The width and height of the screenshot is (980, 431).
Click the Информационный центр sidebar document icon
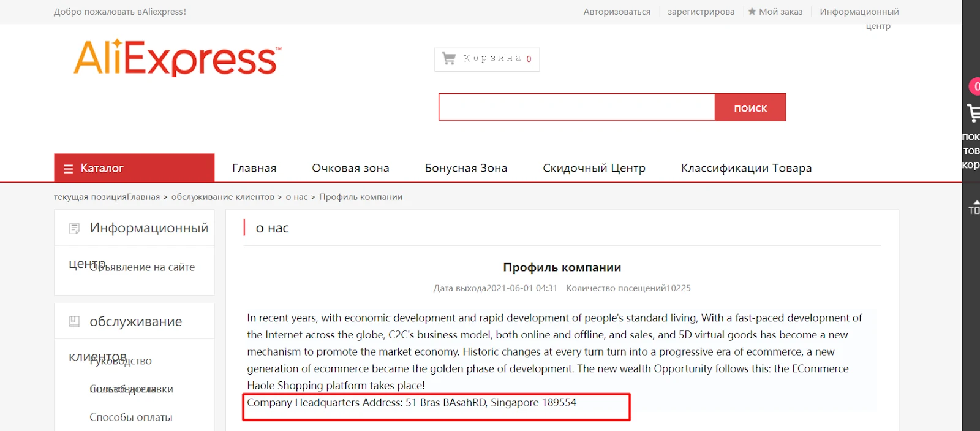(74, 228)
